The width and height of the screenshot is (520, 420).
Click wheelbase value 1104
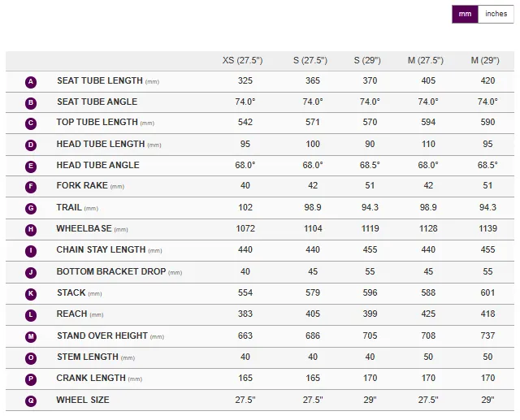(313, 228)
